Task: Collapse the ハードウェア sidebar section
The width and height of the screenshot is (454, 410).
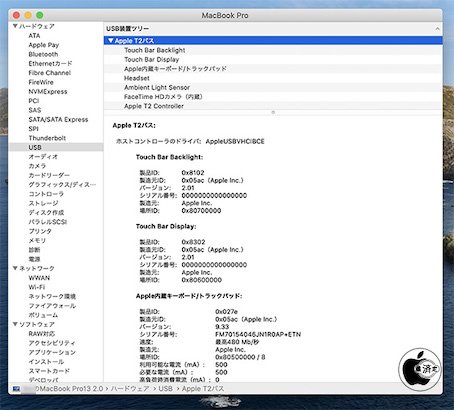Action: tap(15, 26)
